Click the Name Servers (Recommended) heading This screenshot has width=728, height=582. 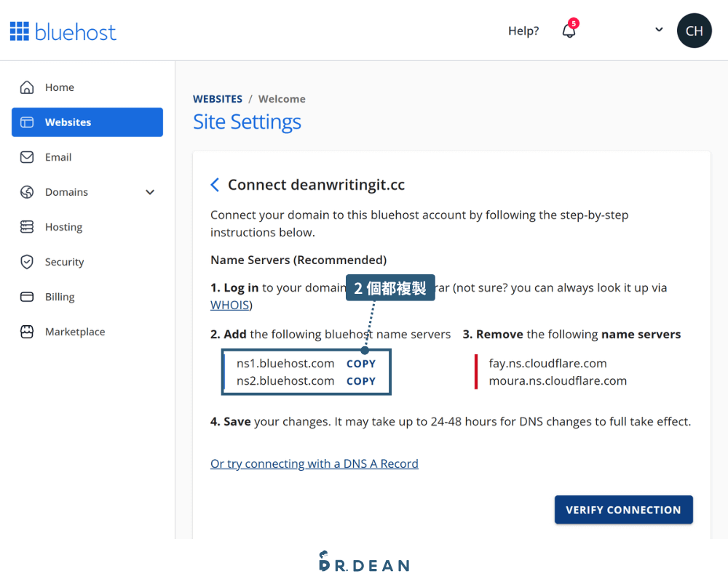click(298, 260)
